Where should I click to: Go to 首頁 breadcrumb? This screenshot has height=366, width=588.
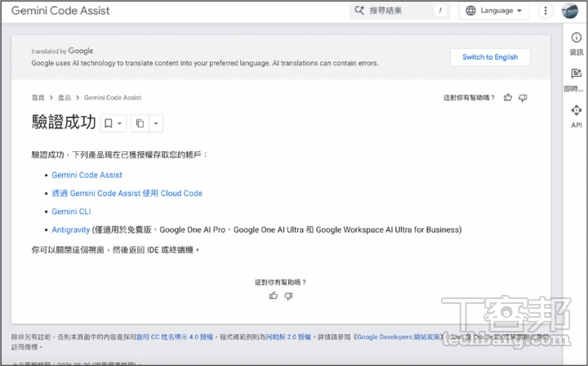pos(38,97)
